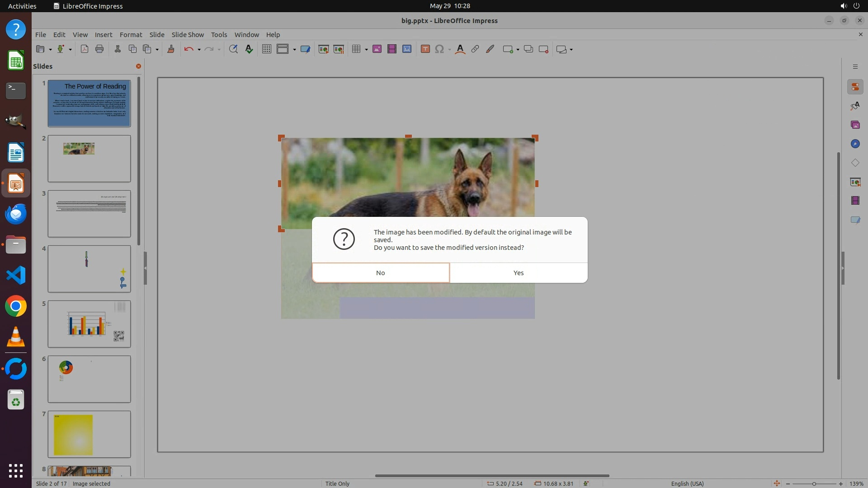
Task: Open Undo history dropdown arrow
Action: point(199,50)
